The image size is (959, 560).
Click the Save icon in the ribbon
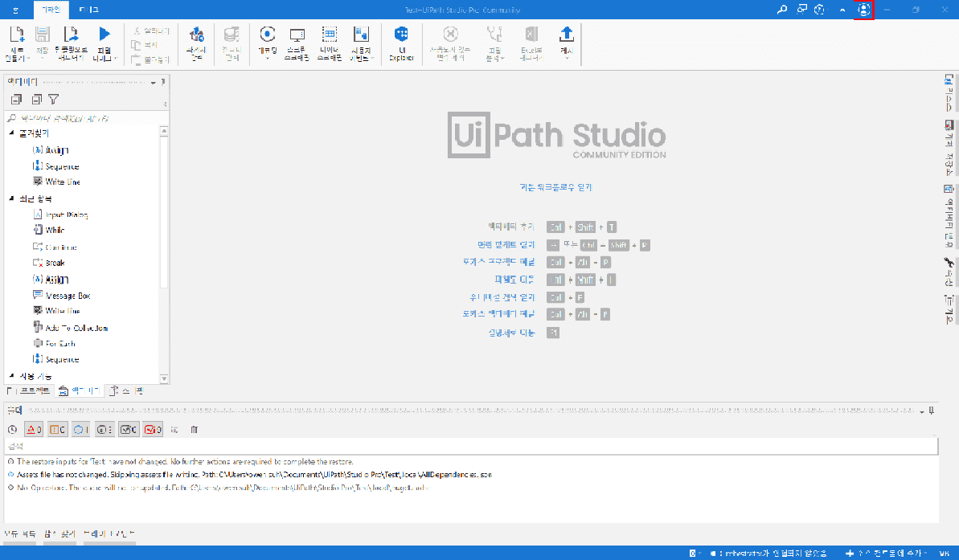coord(42,35)
